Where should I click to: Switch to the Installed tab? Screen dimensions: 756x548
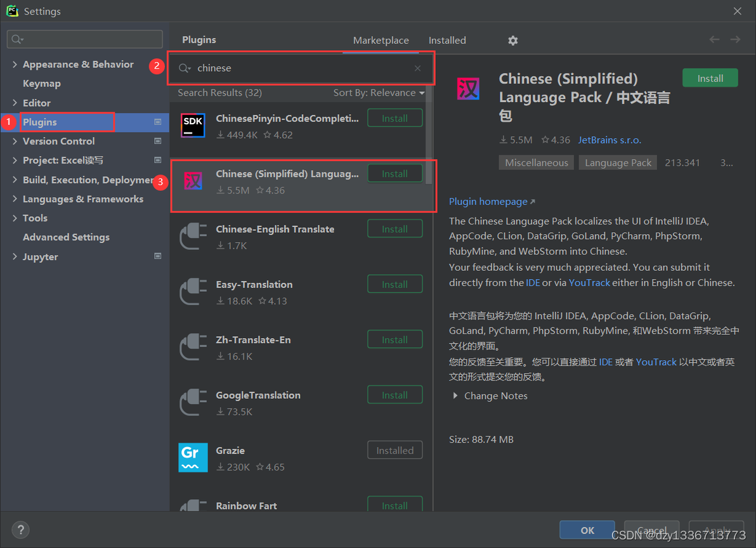coord(447,41)
